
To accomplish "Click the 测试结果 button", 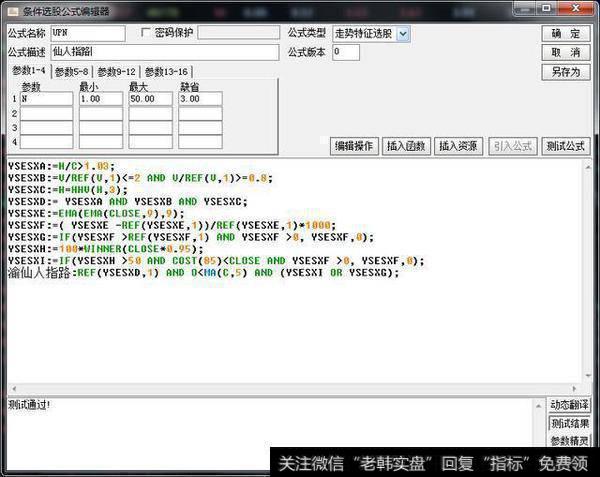I will tap(569, 423).
